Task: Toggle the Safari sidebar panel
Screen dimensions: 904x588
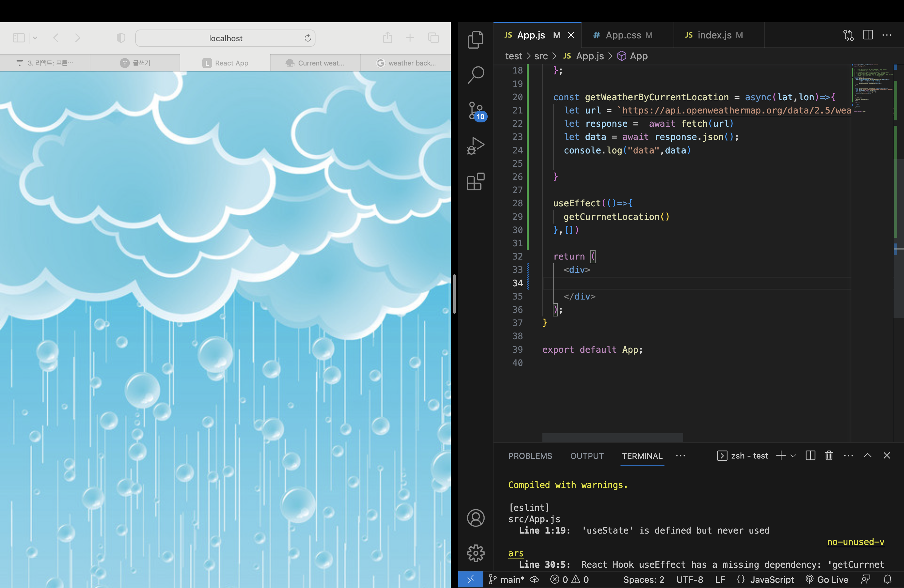Action: [19, 38]
